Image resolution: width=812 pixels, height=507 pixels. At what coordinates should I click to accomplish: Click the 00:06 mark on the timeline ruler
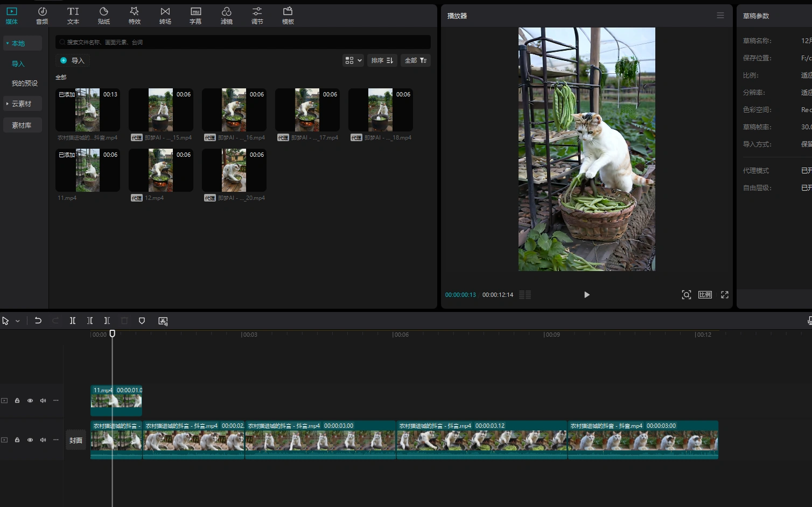[401, 335]
